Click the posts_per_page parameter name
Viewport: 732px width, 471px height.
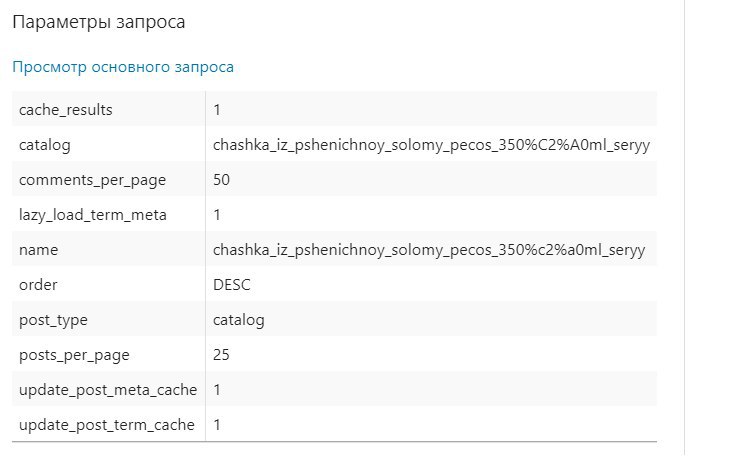coord(74,355)
